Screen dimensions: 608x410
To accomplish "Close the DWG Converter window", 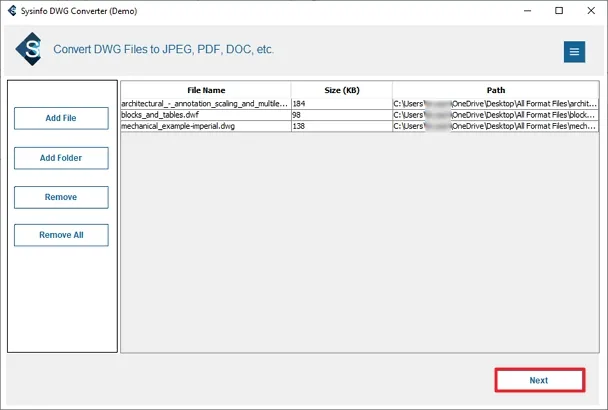I will coord(591,10).
